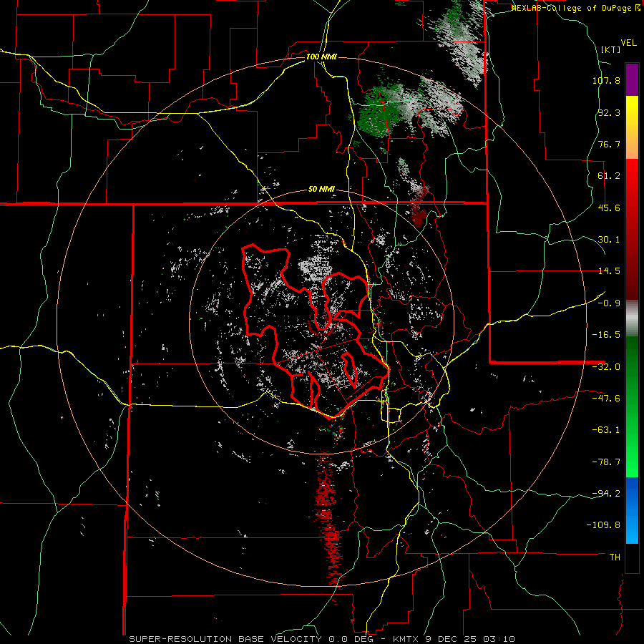The image size is (644, 644).
Task: Click the 76.7 velocity scale value
Action: click(x=609, y=144)
